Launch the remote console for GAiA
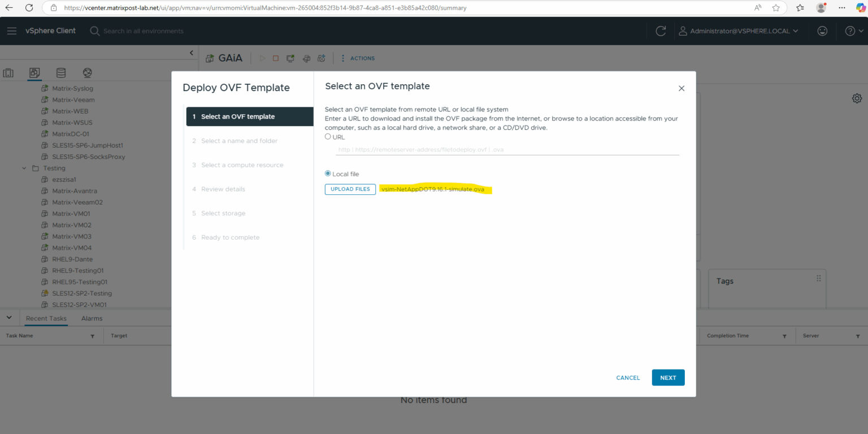The image size is (868, 434). (x=290, y=58)
